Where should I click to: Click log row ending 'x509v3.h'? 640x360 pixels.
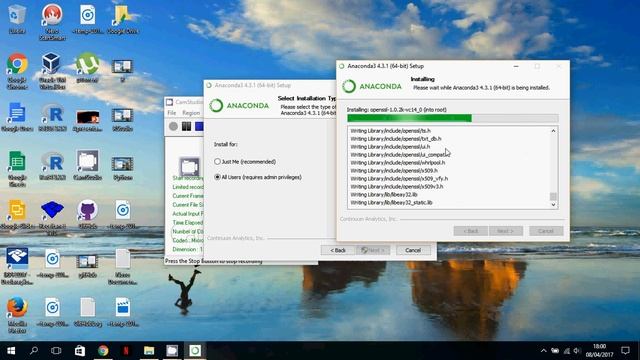[x=397, y=187]
